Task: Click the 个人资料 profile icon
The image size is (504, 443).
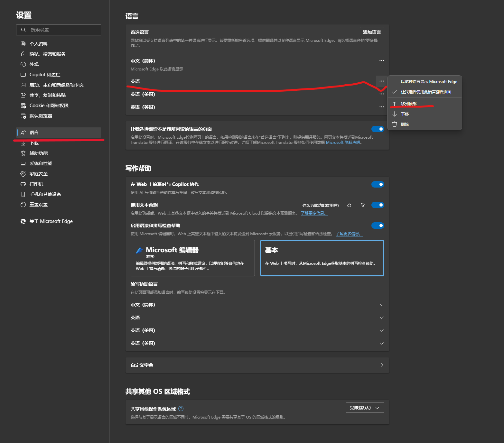Action: pos(23,44)
